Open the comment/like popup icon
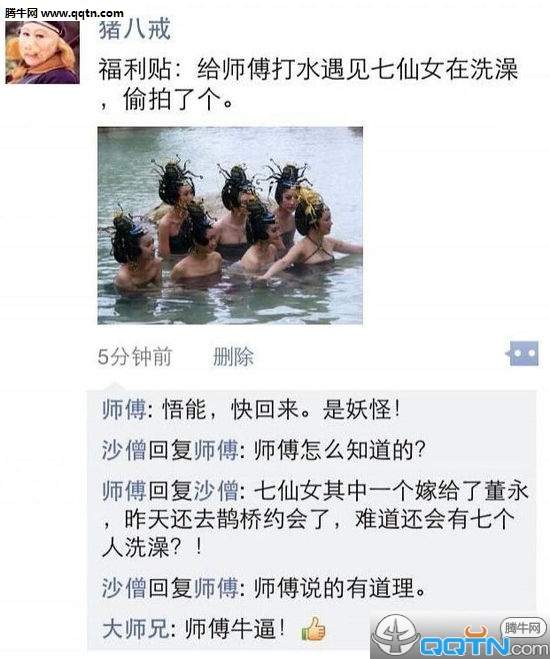Screen dimensions: 550x659 click(x=522, y=353)
